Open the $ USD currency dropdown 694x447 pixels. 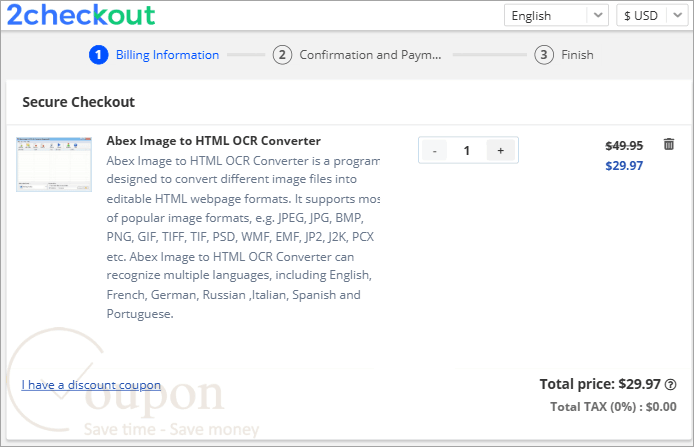[652, 15]
